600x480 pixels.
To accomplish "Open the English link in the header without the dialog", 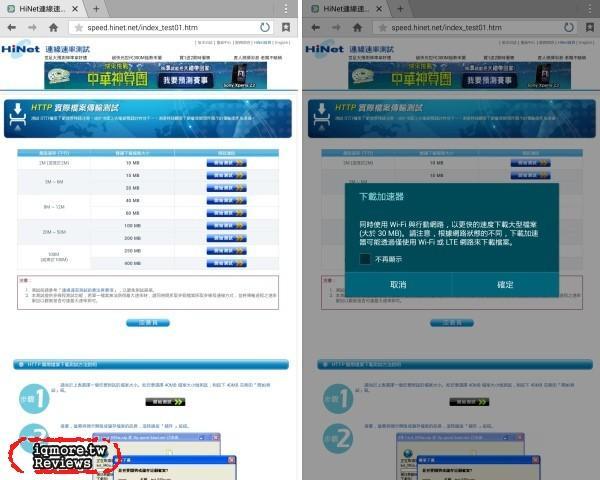I will click(x=282, y=42).
